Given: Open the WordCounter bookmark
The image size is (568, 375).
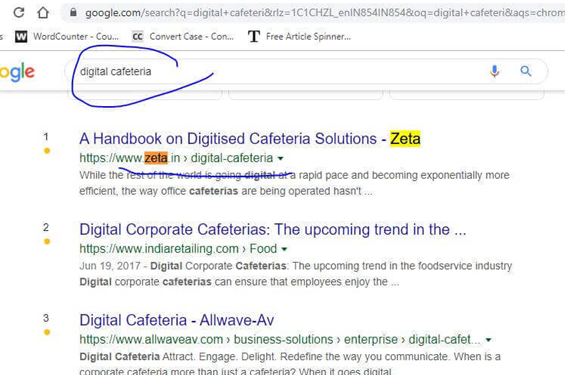Looking at the screenshot, I should [x=67, y=36].
